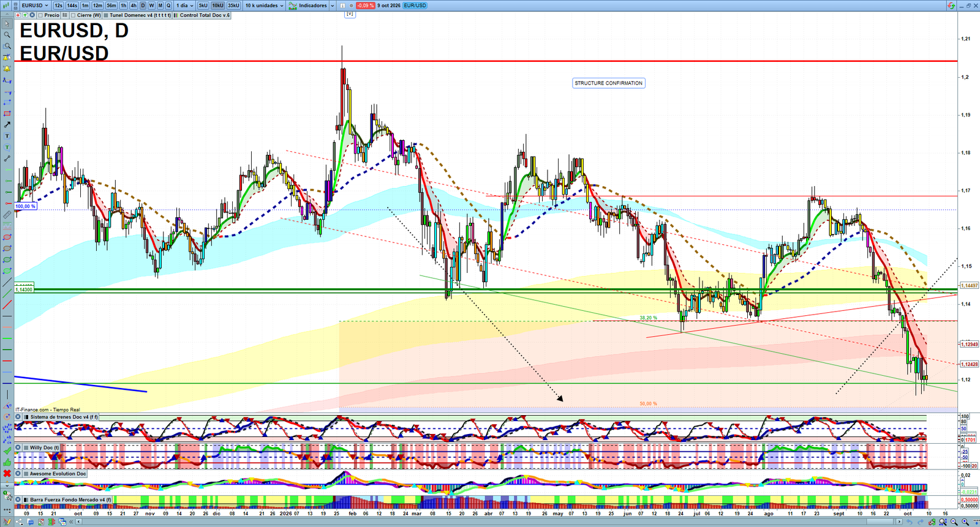Viewport: 980px width, 527px height.
Task: Click the 35kU units button
Action: pyautogui.click(x=233, y=6)
